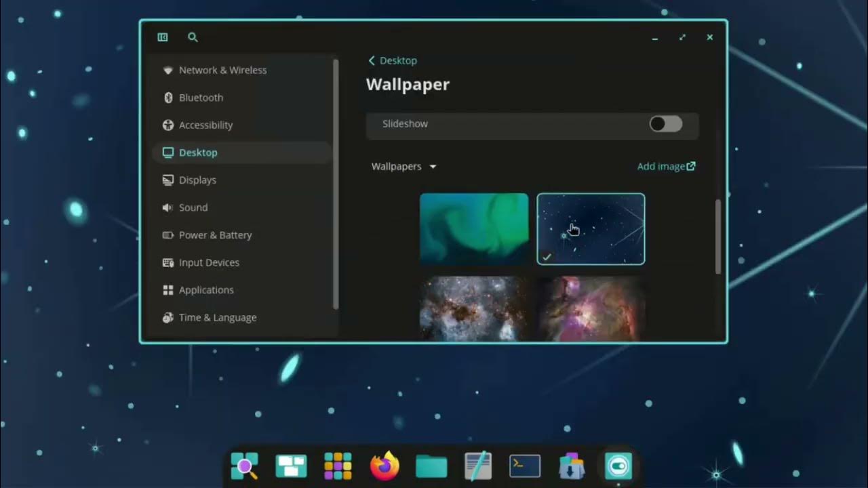Open Power & Battery settings
868x488 pixels.
click(215, 235)
